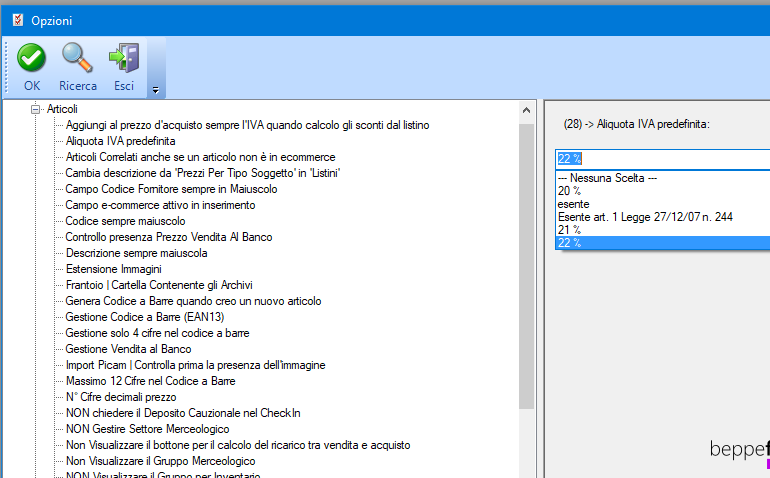Select highlighted 22 % list entry
Viewport: 770px width, 478px height.
[569, 243]
